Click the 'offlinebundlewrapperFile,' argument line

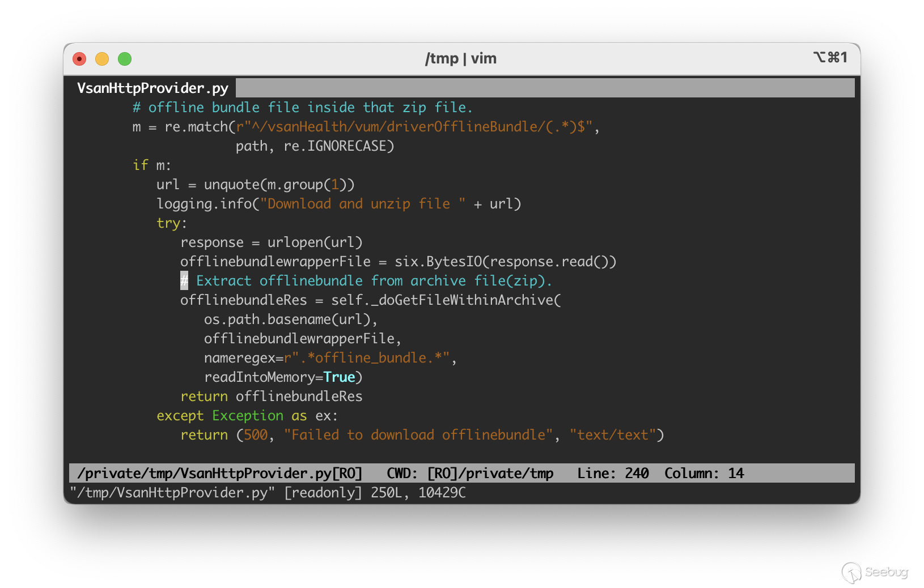tap(303, 339)
